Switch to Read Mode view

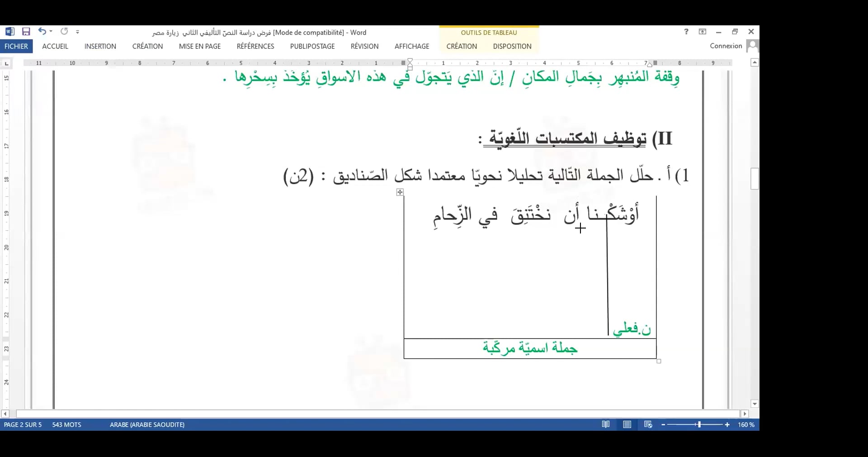coord(606,424)
